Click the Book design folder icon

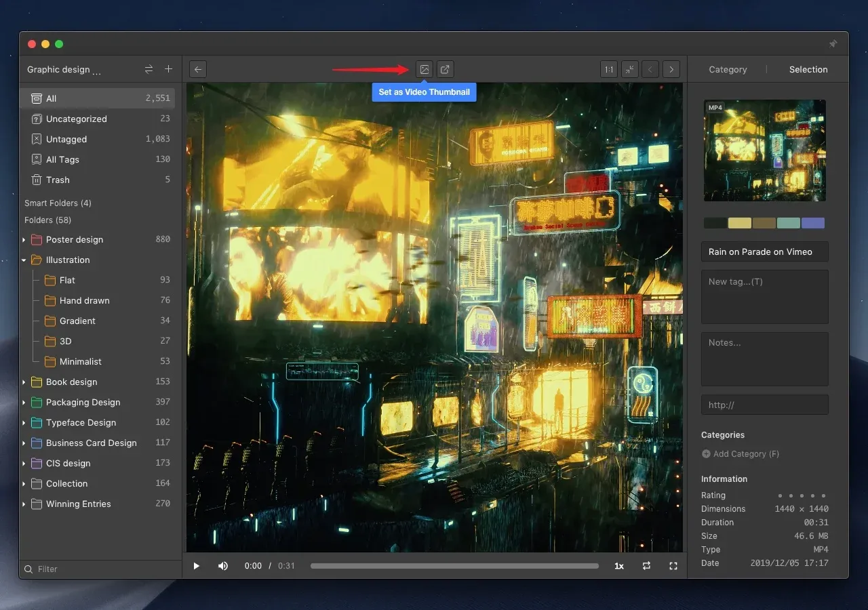(37, 382)
